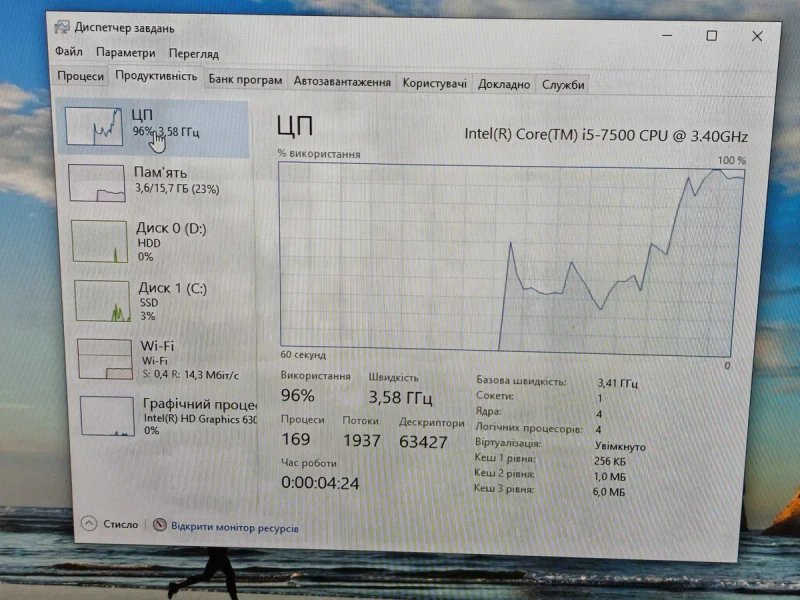Click the thread count 1937
The image size is (800, 600).
click(x=361, y=440)
